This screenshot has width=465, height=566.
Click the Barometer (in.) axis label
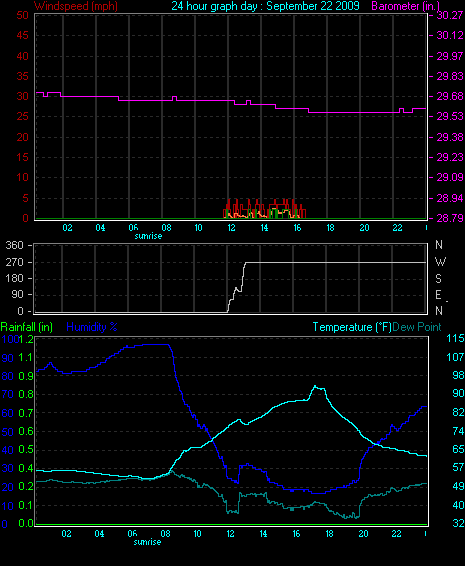point(405,6)
